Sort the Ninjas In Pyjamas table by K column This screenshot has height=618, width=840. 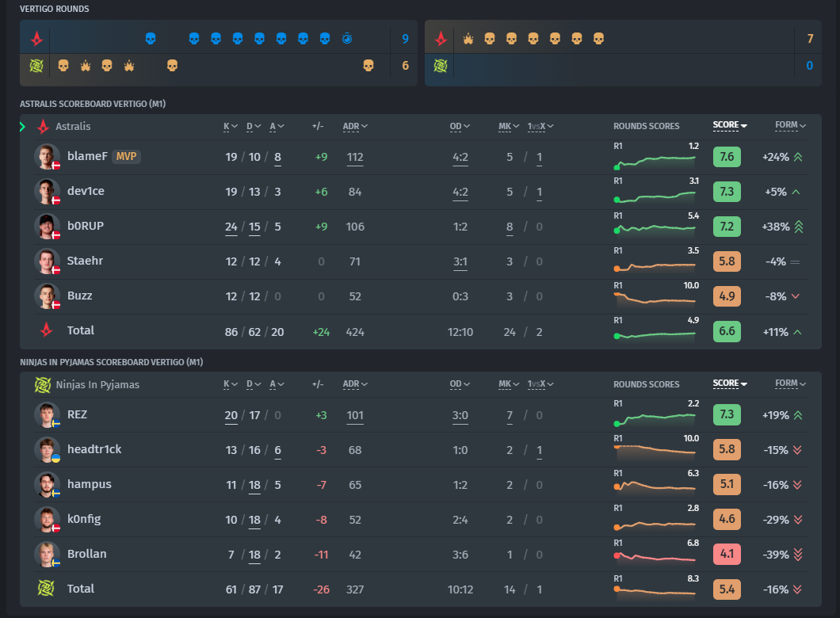pyautogui.click(x=231, y=384)
